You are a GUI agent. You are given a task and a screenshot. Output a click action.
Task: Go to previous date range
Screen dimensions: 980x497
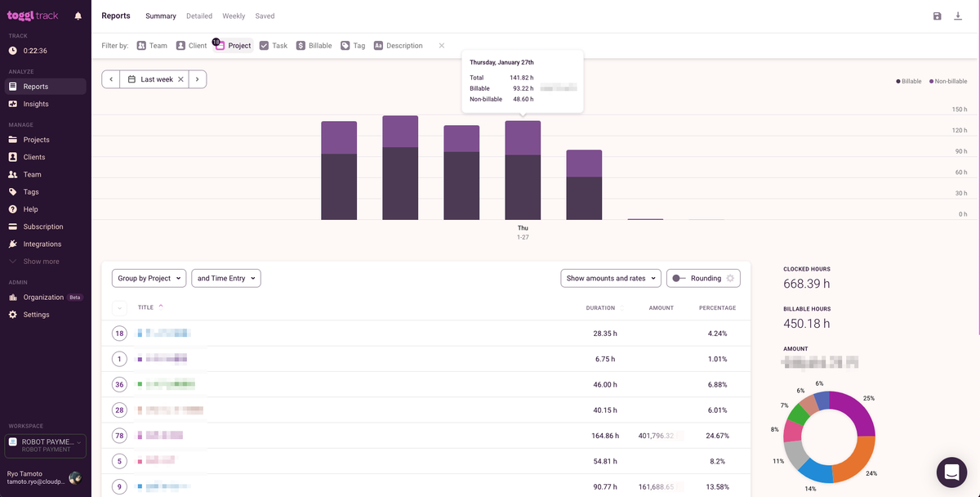(111, 79)
